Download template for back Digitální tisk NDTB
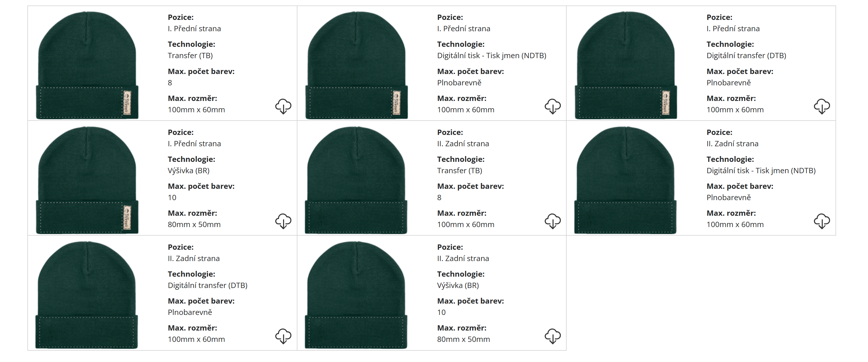Viewport: 868px width, 362px height. point(822,221)
